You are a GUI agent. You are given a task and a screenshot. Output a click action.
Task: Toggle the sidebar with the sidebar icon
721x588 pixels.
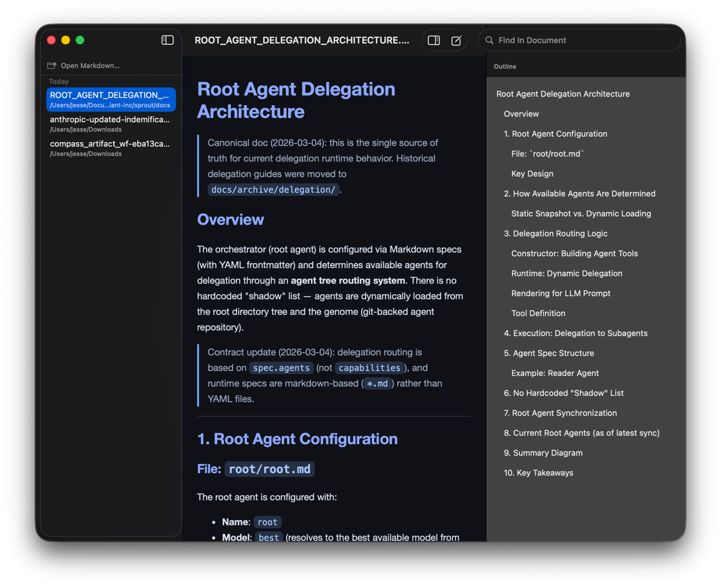point(167,39)
